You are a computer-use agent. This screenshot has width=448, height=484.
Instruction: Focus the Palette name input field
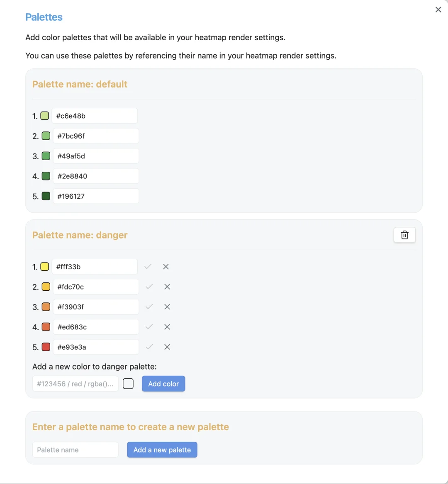(75, 450)
